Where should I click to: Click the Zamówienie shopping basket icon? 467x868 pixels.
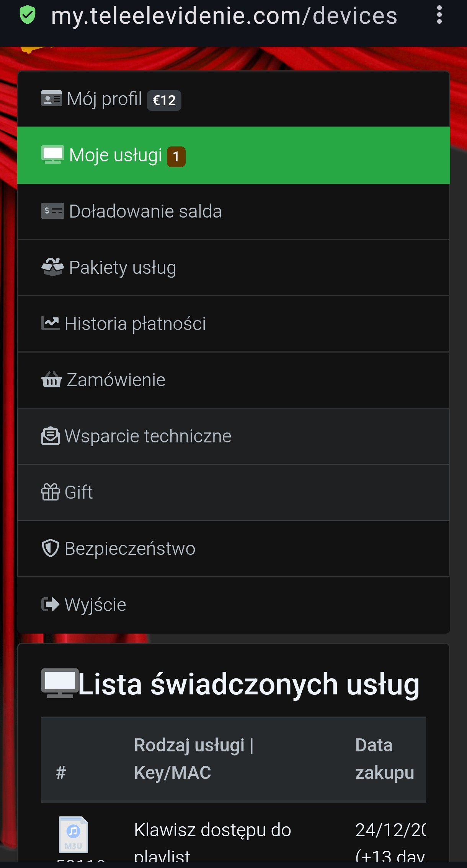[x=51, y=380]
